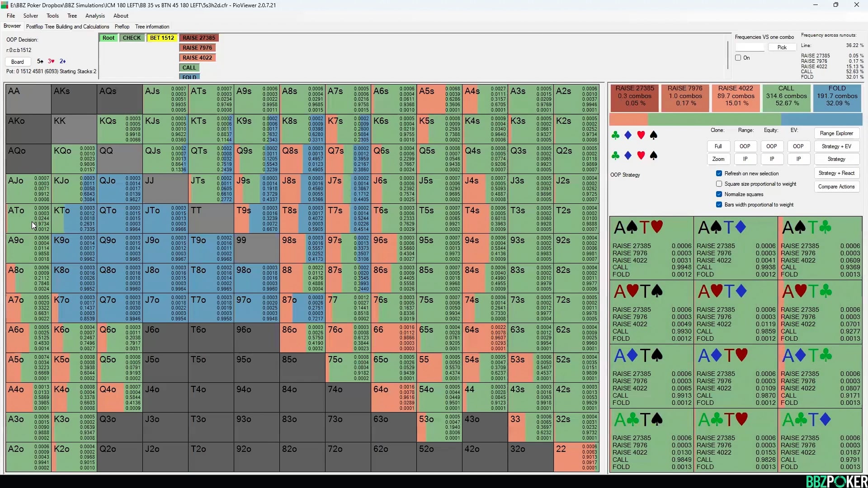The height and width of the screenshot is (488, 868).
Task: Select the Ace spades Ten hearts combo tile
Action: point(651,248)
